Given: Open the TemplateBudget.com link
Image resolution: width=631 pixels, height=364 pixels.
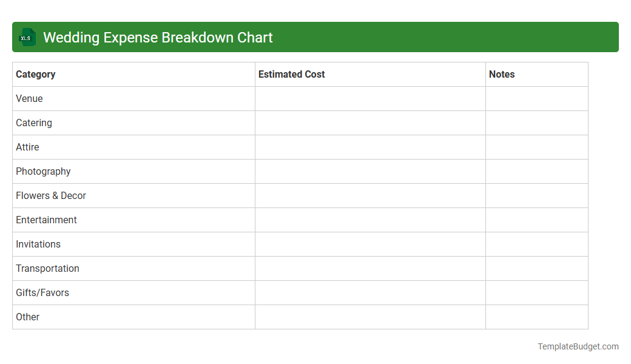Looking at the screenshot, I should click(578, 346).
